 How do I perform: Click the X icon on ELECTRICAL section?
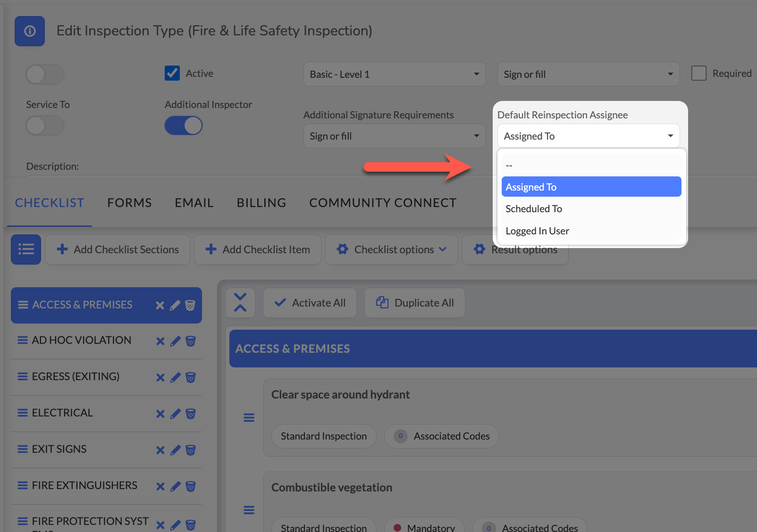(160, 414)
